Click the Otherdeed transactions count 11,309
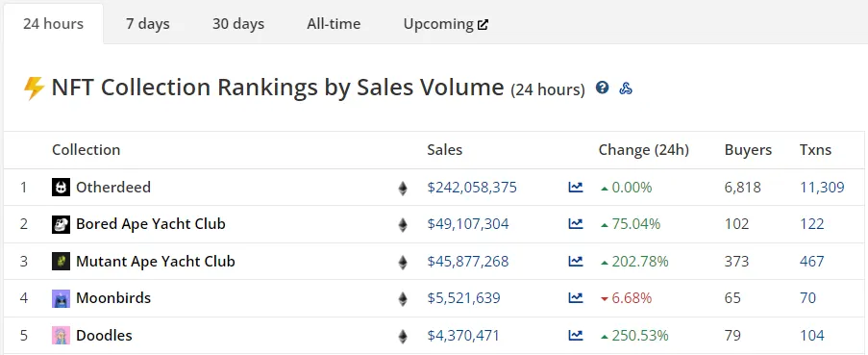The height and width of the screenshot is (355, 868). [x=822, y=188]
